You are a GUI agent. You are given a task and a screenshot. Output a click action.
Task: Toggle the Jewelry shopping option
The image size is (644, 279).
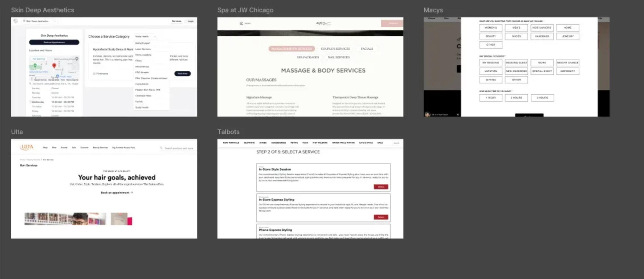pos(567,36)
